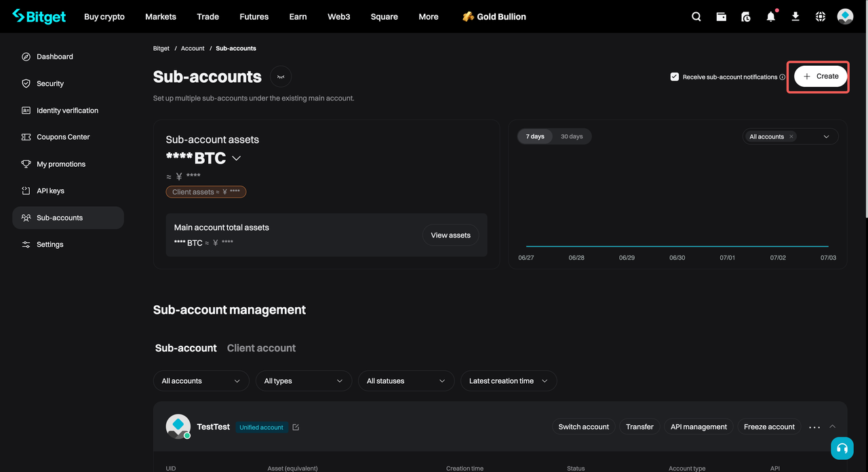
Task: Click the Client assets badge
Action: tap(206, 192)
